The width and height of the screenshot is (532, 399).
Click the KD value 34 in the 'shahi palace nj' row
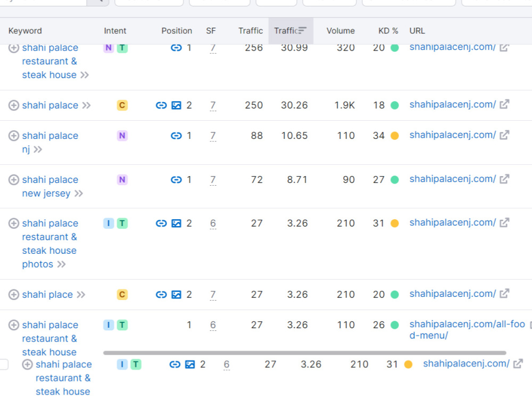pyautogui.click(x=379, y=136)
